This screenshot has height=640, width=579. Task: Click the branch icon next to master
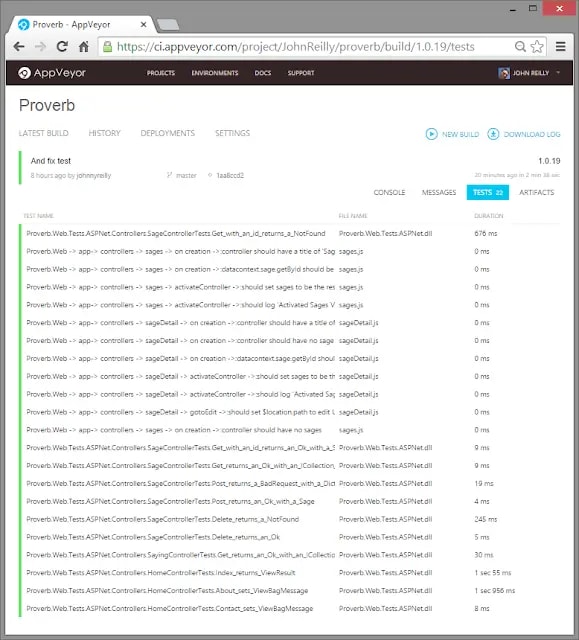(x=169, y=175)
